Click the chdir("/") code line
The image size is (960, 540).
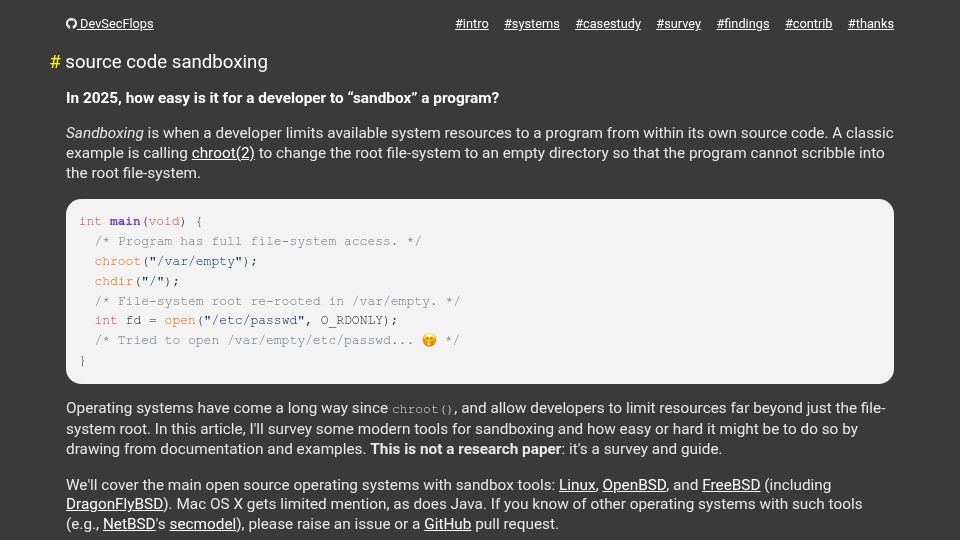coord(137,282)
